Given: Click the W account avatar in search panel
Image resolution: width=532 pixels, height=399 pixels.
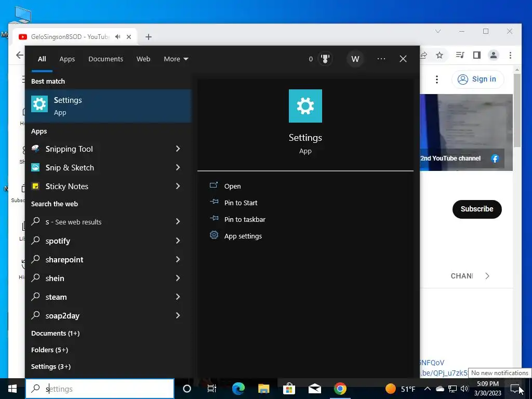Looking at the screenshot, I should (x=355, y=59).
